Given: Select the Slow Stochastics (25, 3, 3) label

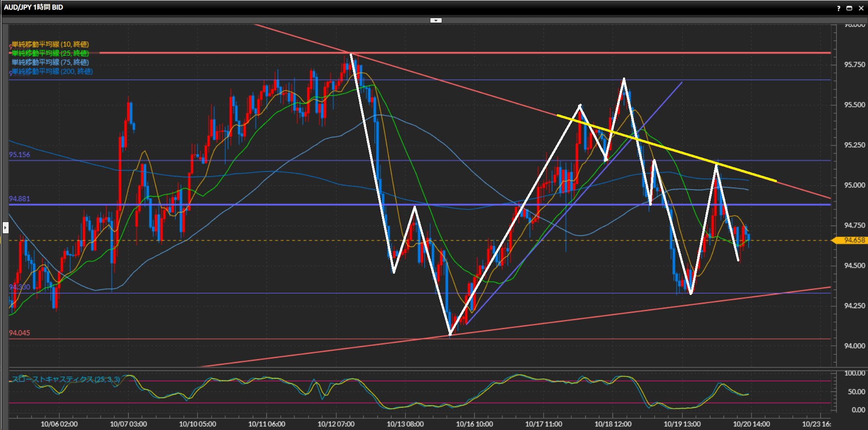Looking at the screenshot, I should click(x=66, y=379).
